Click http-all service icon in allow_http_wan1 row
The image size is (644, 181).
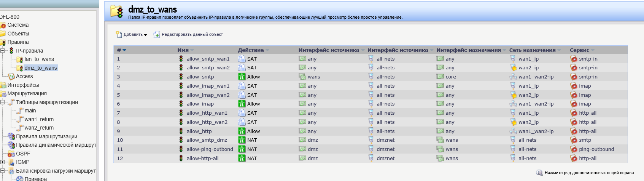point(574,113)
